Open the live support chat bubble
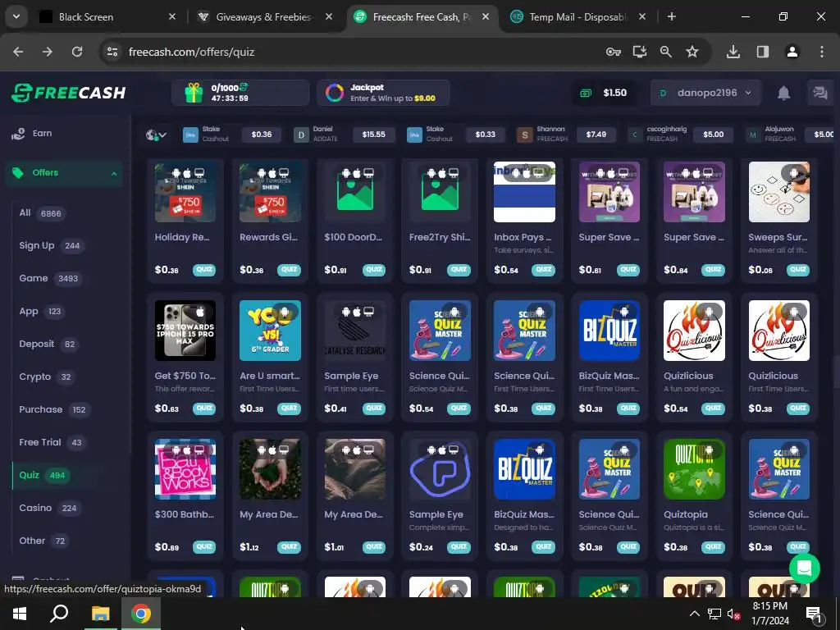Image resolution: width=840 pixels, height=630 pixels. 804,568
